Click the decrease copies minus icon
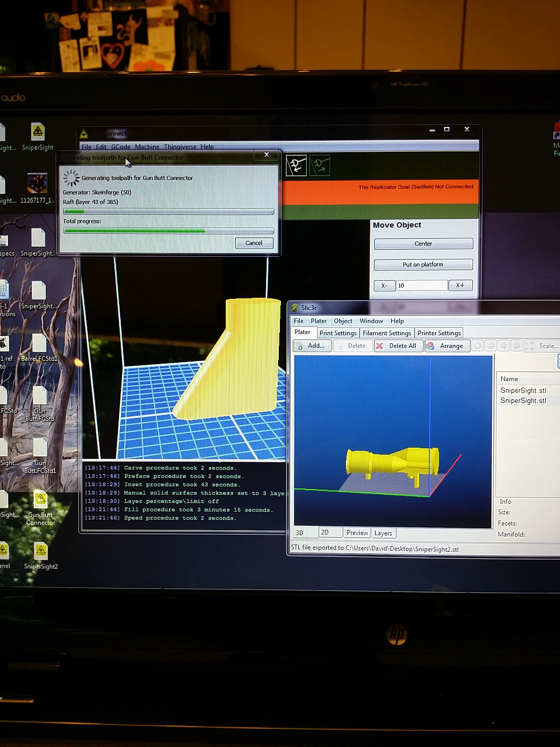The image size is (560, 747). tap(491, 346)
